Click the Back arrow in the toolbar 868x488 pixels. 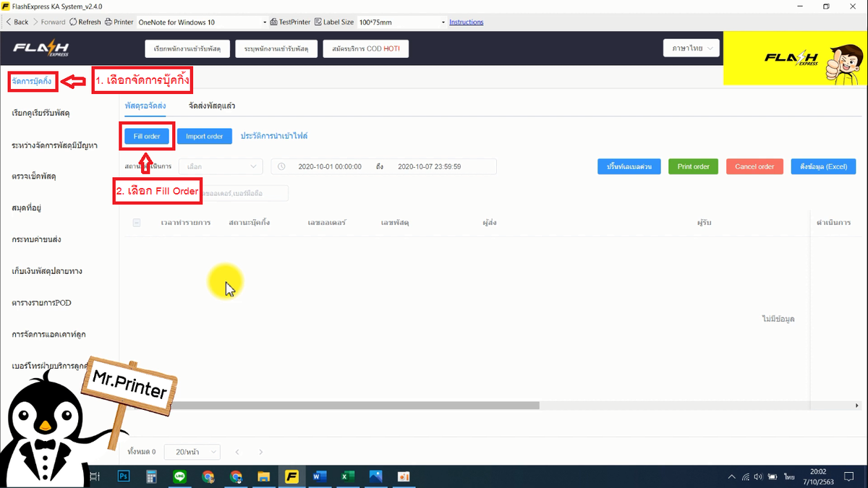tap(8, 22)
